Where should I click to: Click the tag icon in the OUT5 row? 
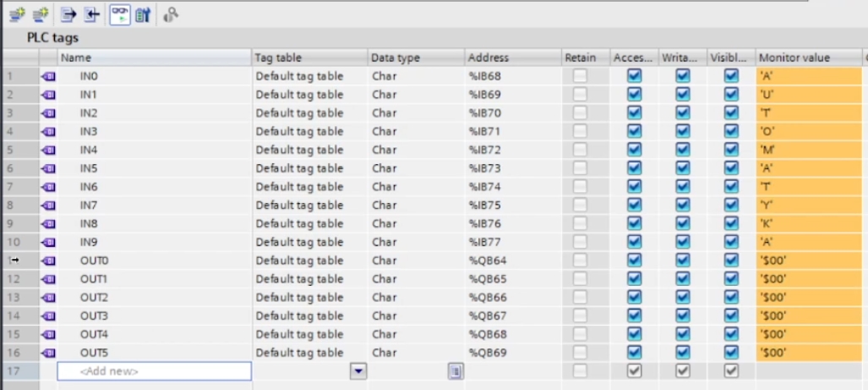click(48, 353)
